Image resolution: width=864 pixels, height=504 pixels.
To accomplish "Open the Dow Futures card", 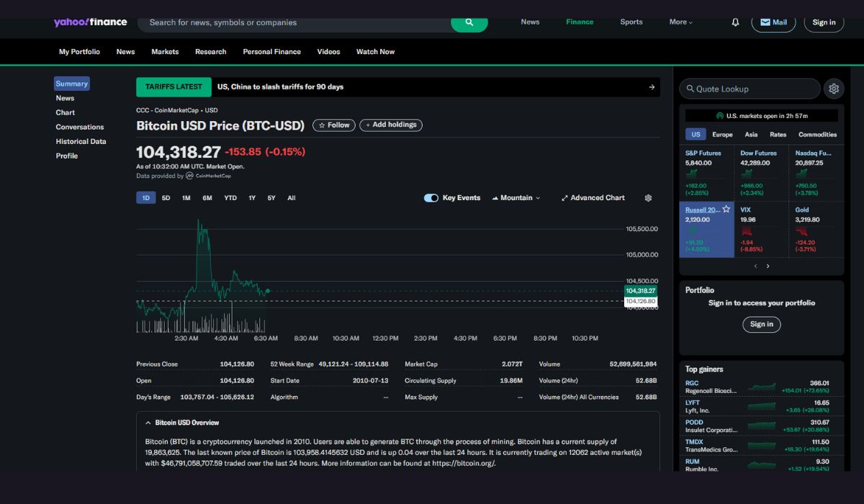I will (x=762, y=174).
